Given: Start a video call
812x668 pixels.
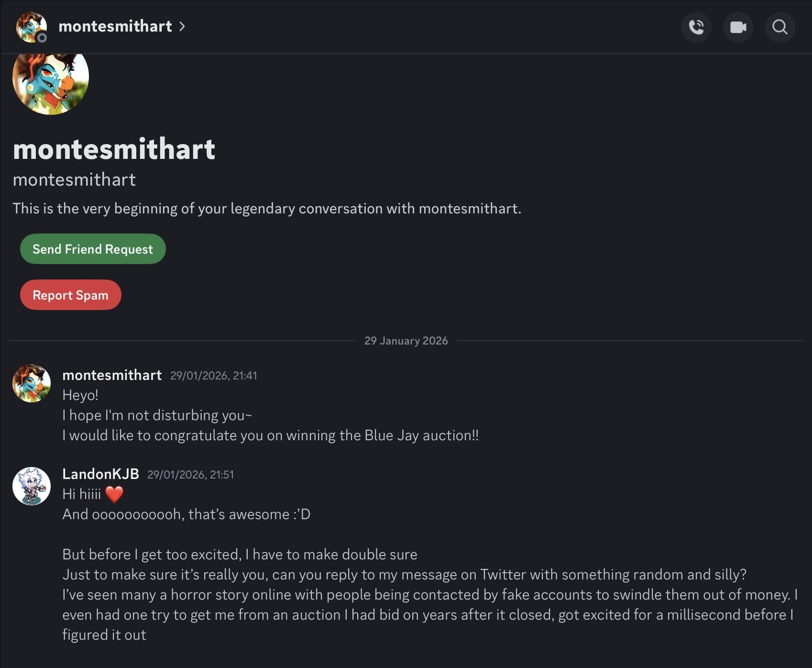Looking at the screenshot, I should click(x=738, y=27).
